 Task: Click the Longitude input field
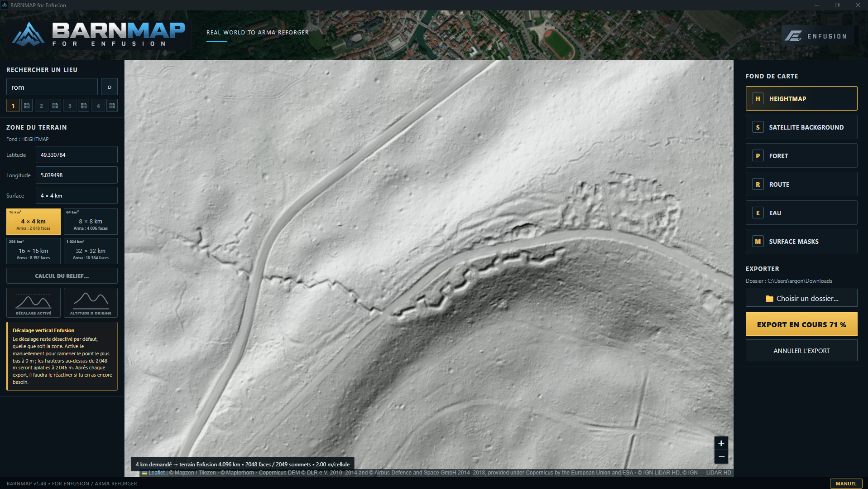77,175
